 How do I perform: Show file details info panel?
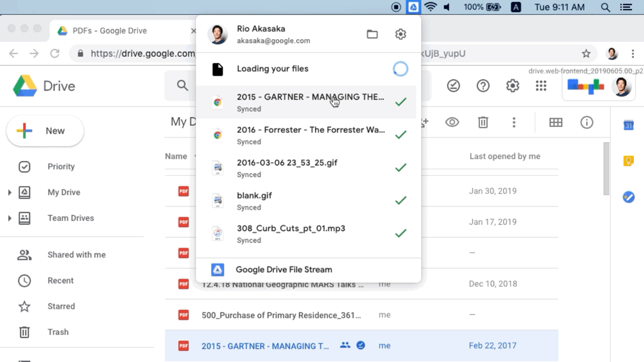[587, 122]
